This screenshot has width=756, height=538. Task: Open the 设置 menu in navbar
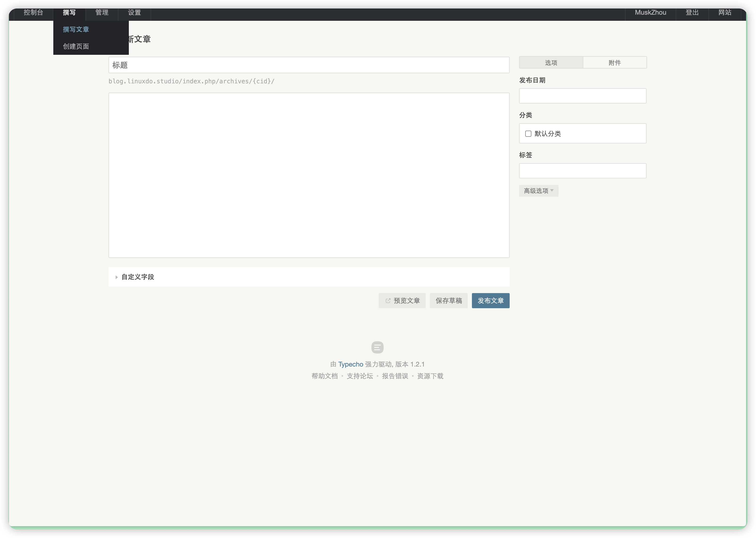[134, 13]
